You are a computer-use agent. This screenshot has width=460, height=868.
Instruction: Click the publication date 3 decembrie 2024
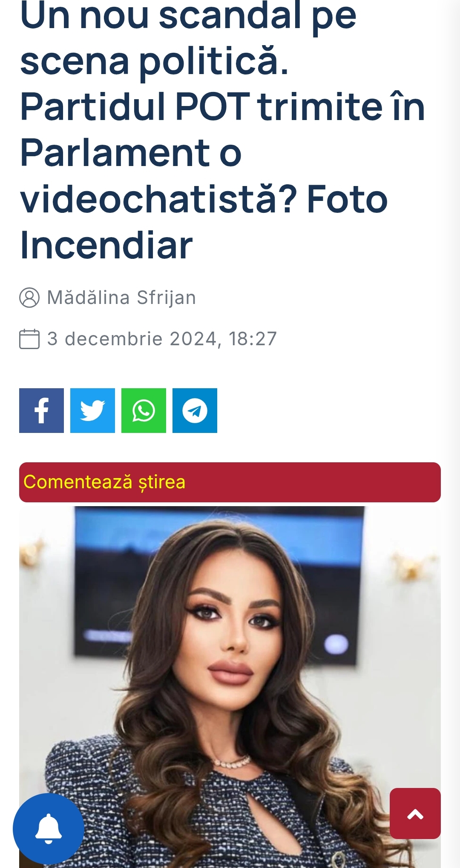(132, 339)
